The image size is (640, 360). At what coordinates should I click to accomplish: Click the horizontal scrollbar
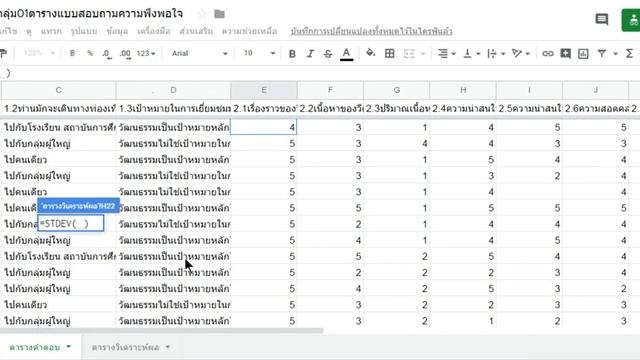point(162,331)
